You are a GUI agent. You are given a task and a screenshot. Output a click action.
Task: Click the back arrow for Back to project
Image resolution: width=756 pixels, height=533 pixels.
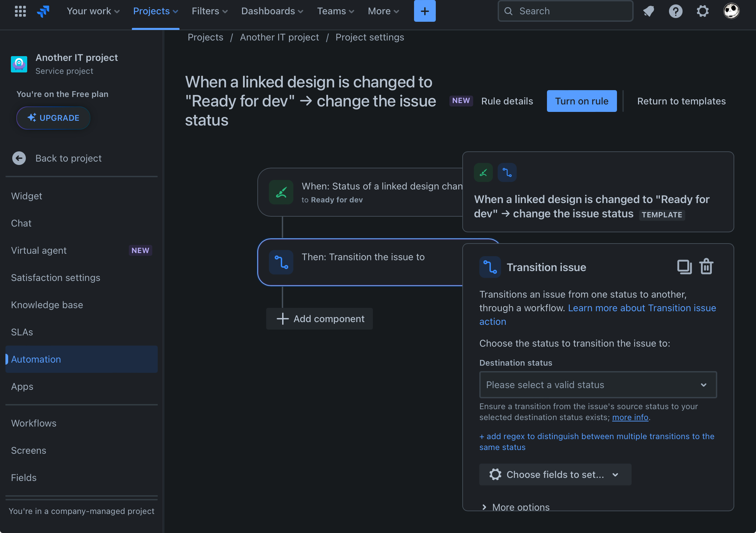[x=19, y=158]
